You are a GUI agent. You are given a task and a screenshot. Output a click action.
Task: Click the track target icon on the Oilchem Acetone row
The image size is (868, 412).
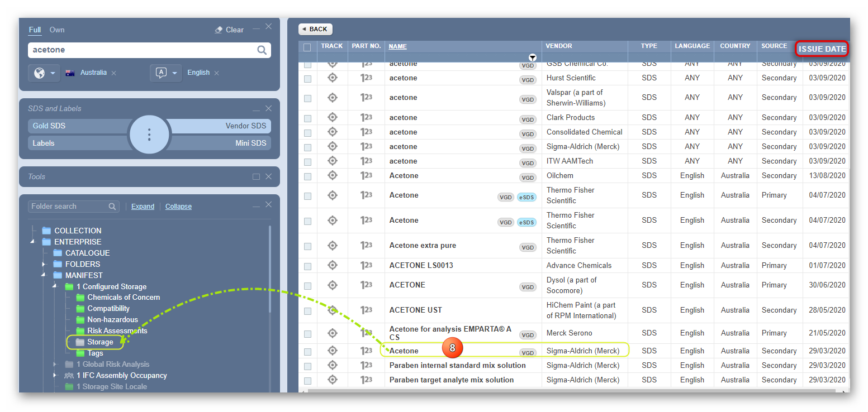(333, 175)
